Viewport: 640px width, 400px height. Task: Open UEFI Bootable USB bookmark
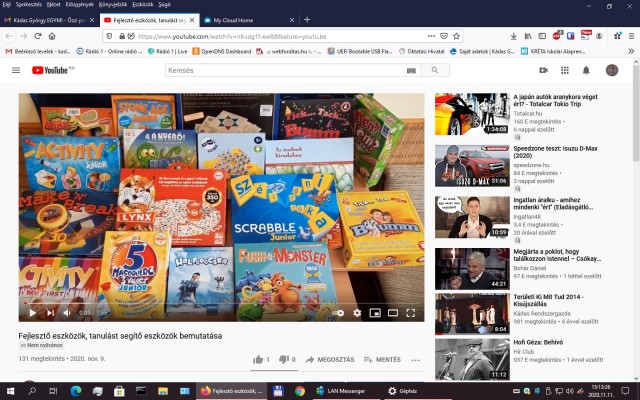360,51
